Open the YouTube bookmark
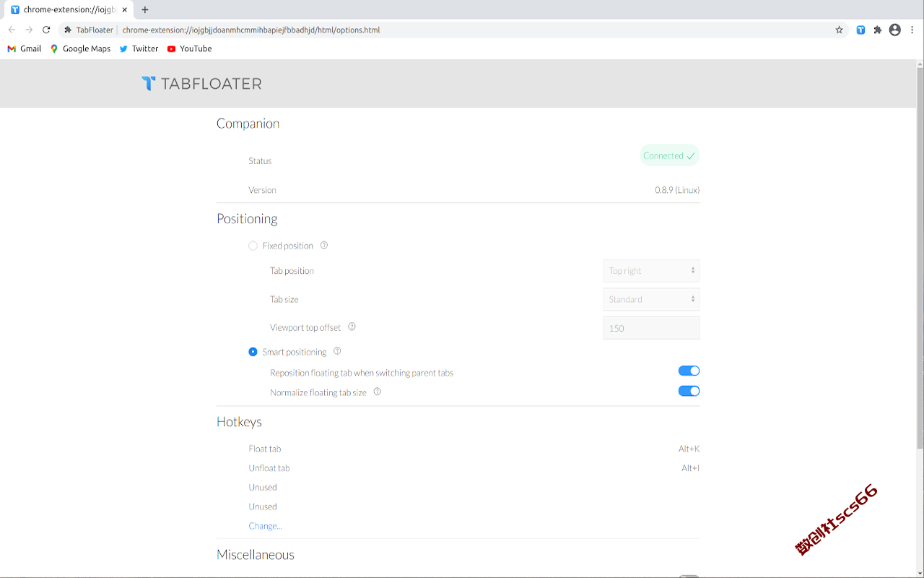 [x=189, y=48]
